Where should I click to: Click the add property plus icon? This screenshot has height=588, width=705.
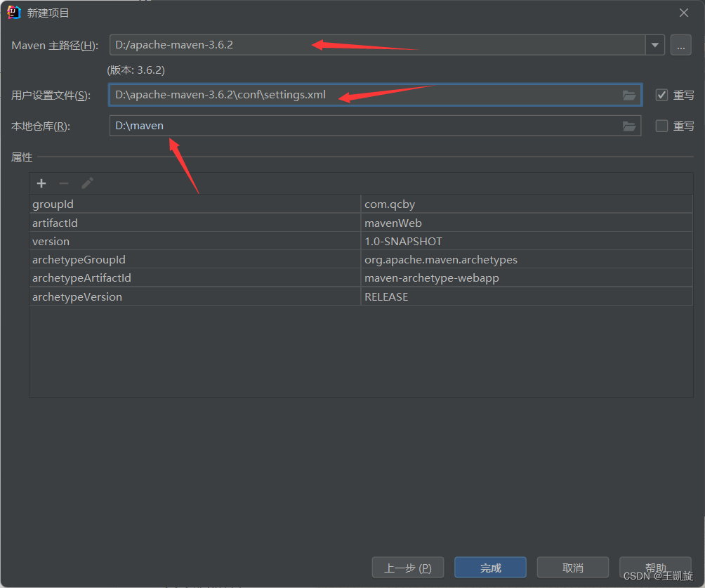pos(41,183)
